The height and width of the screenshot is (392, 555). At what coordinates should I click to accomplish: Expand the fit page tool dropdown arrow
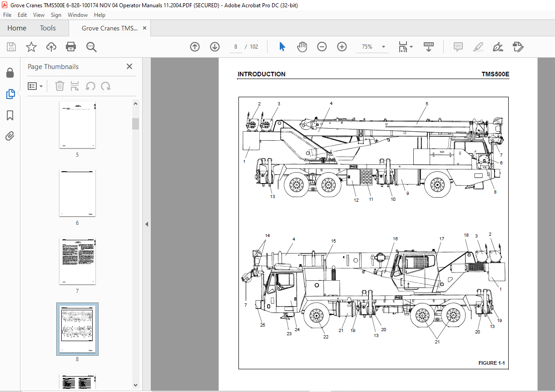[x=411, y=47]
